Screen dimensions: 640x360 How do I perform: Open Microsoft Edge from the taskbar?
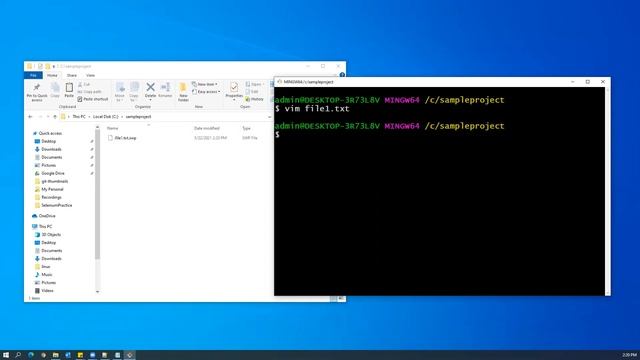(x=31, y=355)
